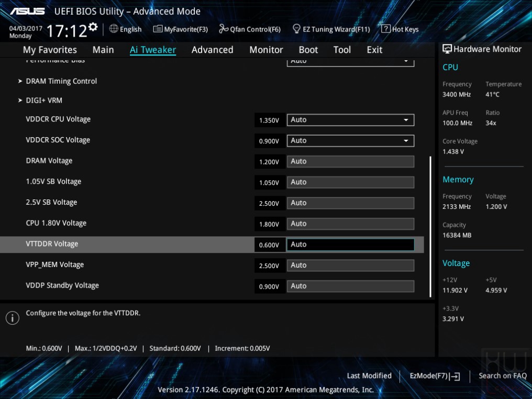
Task: Click the VTTDDR Voltage input field
Action: coord(350,245)
